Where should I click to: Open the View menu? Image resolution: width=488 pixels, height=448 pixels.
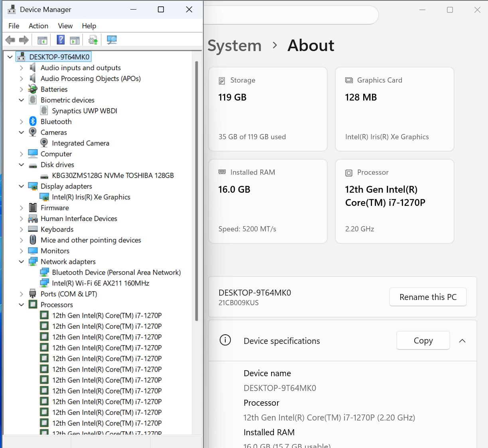tap(65, 26)
